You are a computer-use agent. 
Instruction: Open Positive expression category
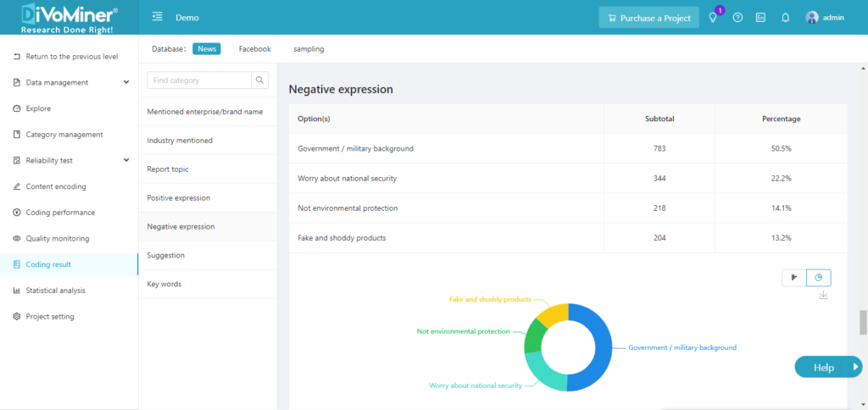click(x=208, y=198)
